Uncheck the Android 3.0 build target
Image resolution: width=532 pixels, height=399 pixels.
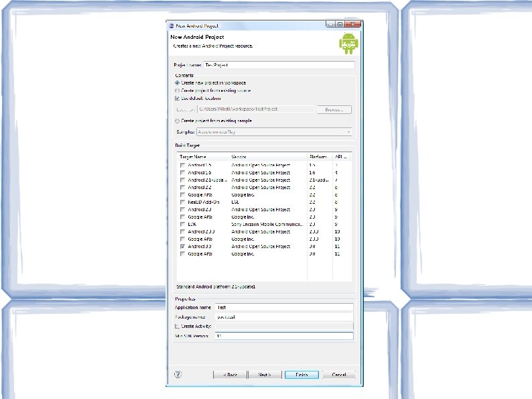182,247
